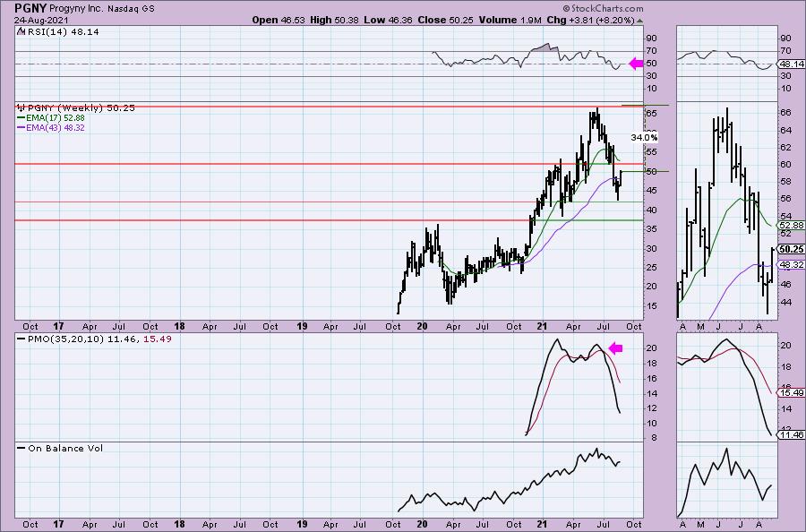Screen dimensions: 806x532
Task: Click the 52.88 EMA price tag
Action: (792, 225)
